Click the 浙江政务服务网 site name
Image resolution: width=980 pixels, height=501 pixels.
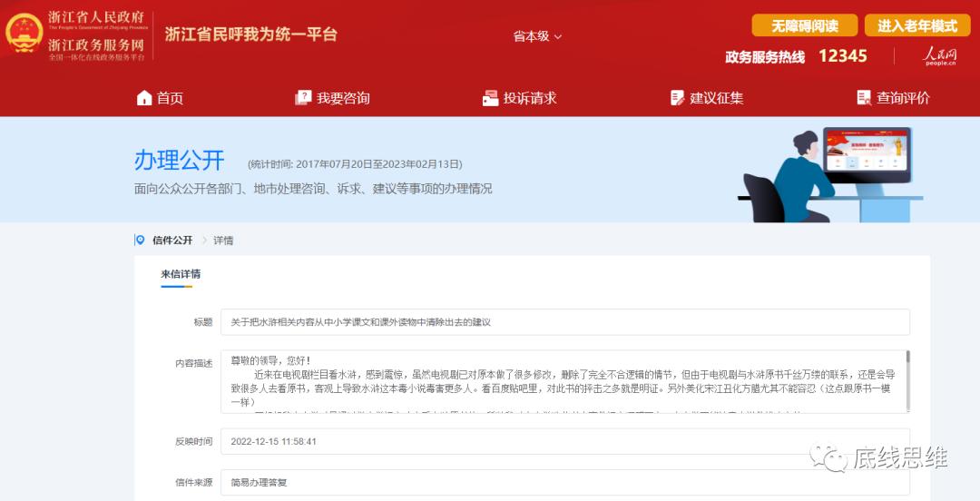tap(96, 45)
